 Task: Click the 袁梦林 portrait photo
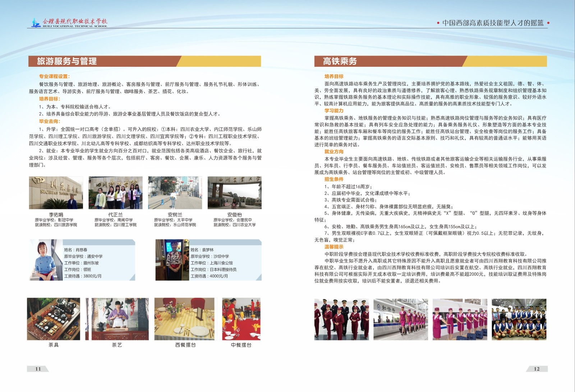[172, 260]
